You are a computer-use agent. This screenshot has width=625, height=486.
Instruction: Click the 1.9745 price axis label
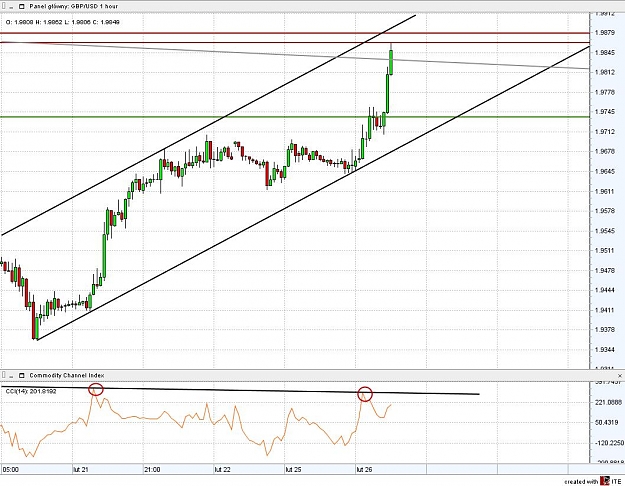click(604, 112)
